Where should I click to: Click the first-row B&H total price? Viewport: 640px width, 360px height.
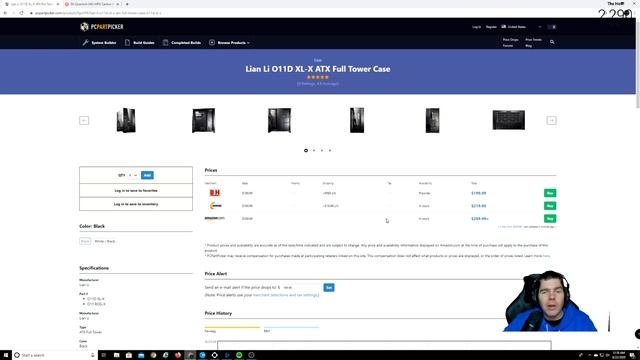[479, 193]
